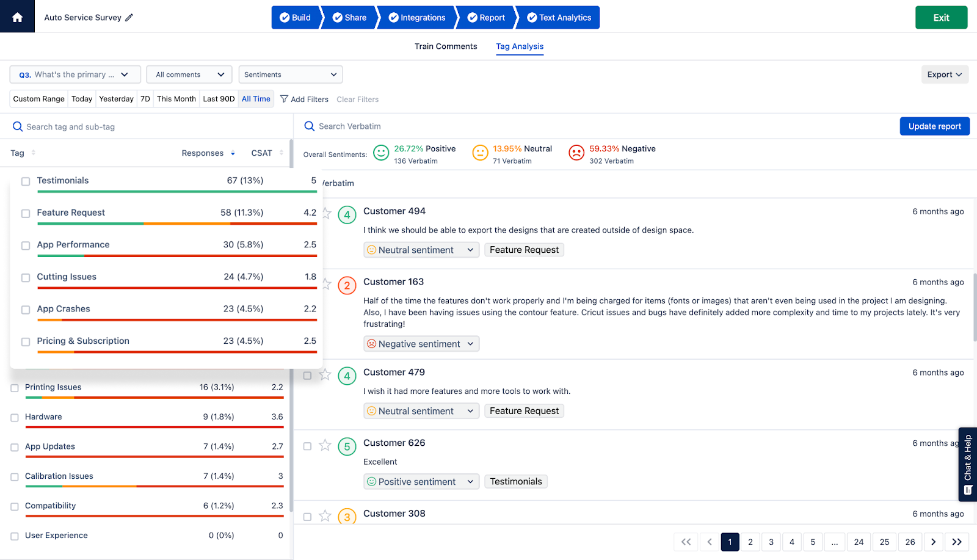Click the Update report button

pyautogui.click(x=934, y=126)
